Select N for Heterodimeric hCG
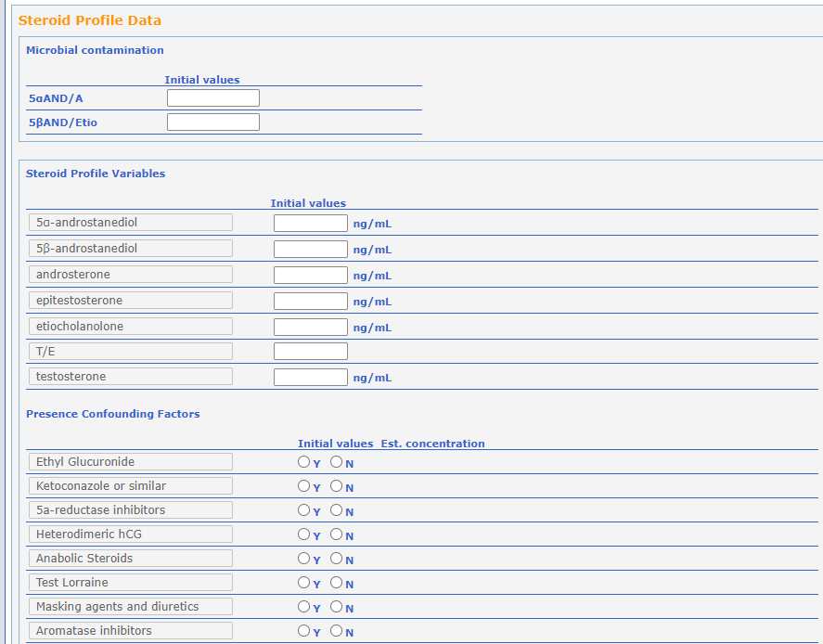 [x=336, y=535]
